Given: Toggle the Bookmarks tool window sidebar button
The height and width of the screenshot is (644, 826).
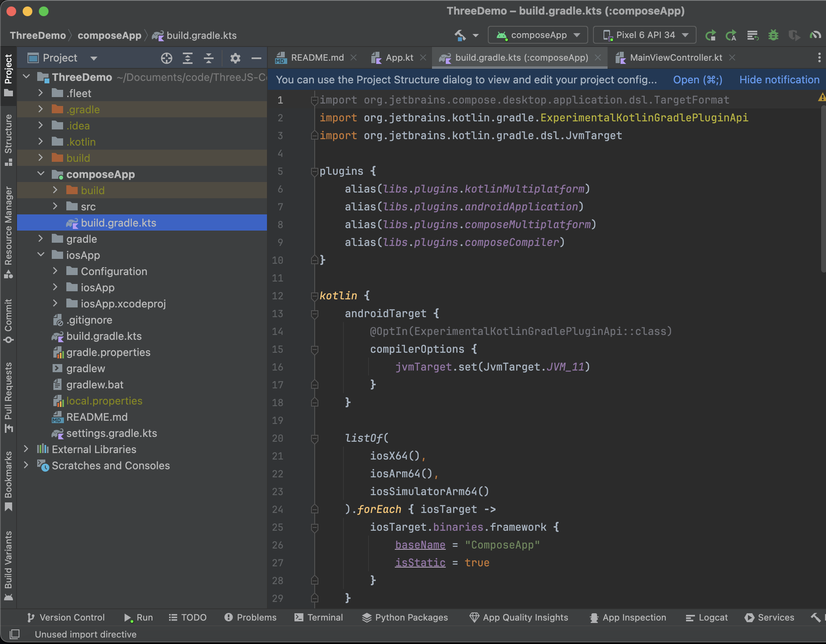Looking at the screenshot, I should [x=8, y=481].
